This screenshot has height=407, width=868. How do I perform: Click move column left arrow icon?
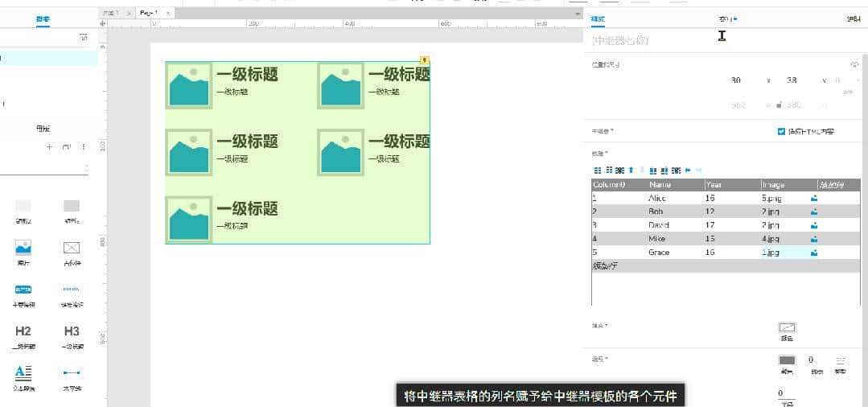point(688,170)
